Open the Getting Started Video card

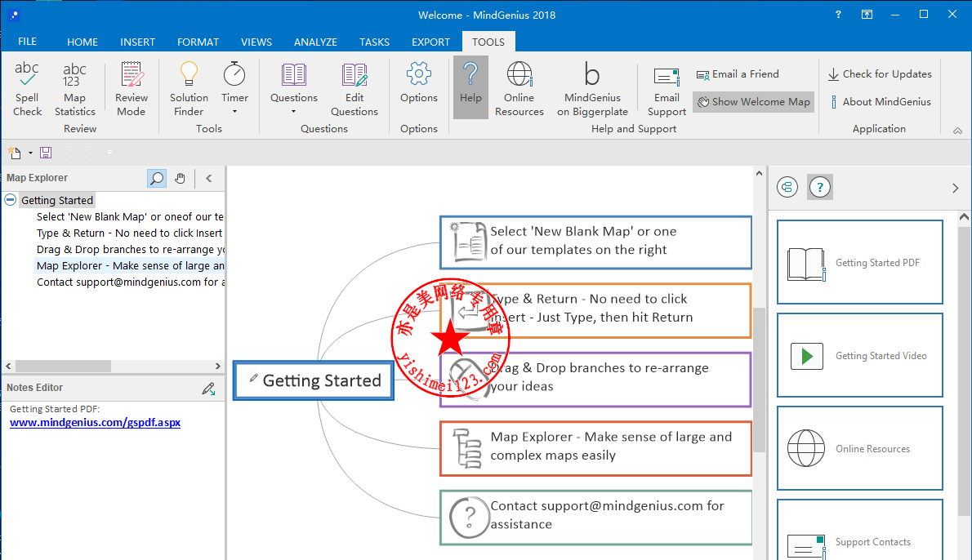[860, 355]
